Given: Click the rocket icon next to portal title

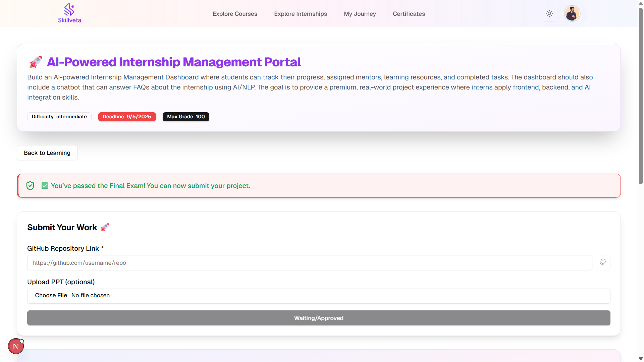Looking at the screenshot, I should coord(36,62).
